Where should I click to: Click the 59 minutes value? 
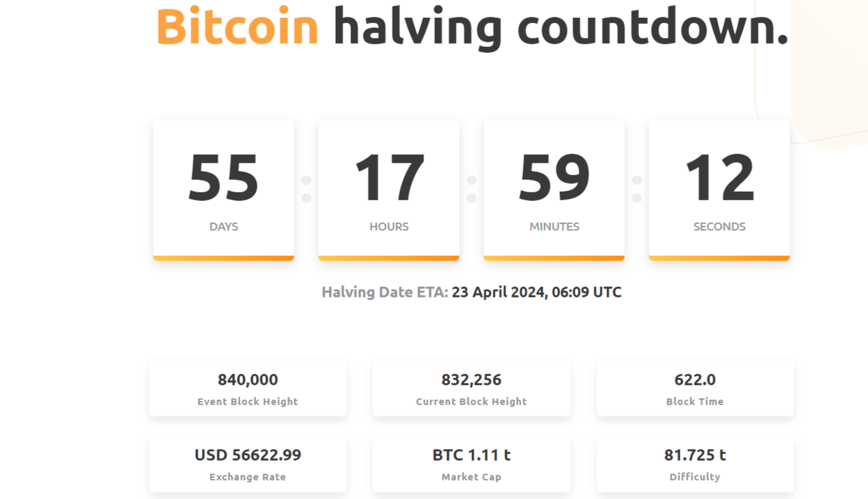point(554,175)
